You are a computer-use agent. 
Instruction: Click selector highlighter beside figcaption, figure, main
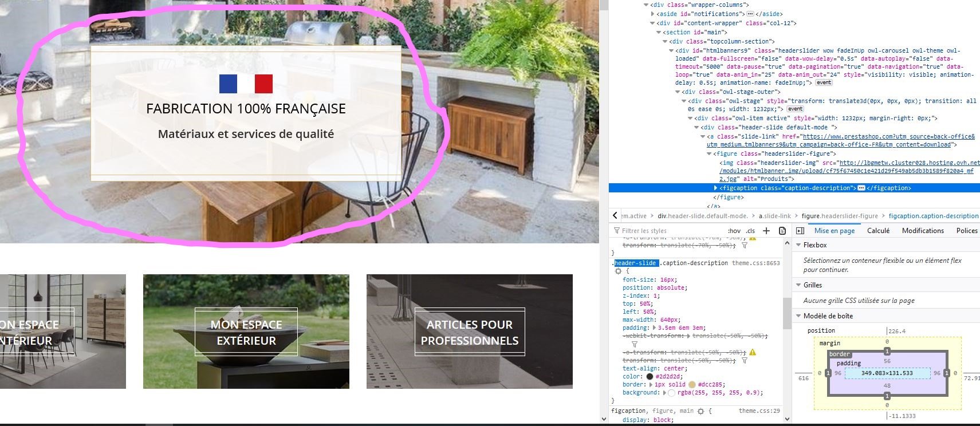point(700,411)
